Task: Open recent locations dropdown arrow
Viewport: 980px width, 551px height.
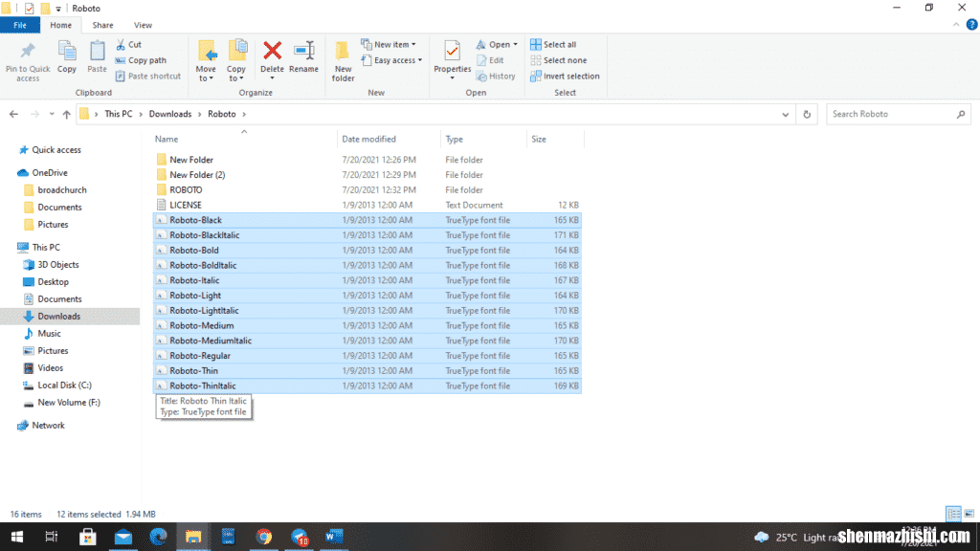Action: point(52,115)
